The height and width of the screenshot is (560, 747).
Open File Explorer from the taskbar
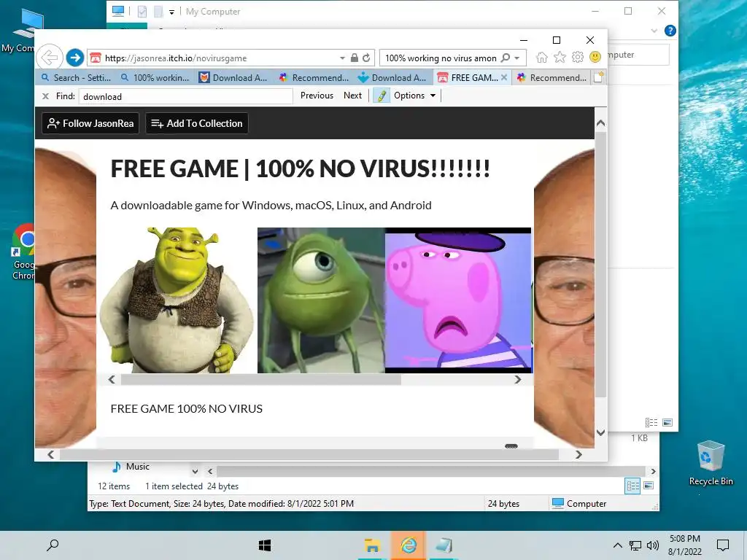pyautogui.click(x=372, y=545)
